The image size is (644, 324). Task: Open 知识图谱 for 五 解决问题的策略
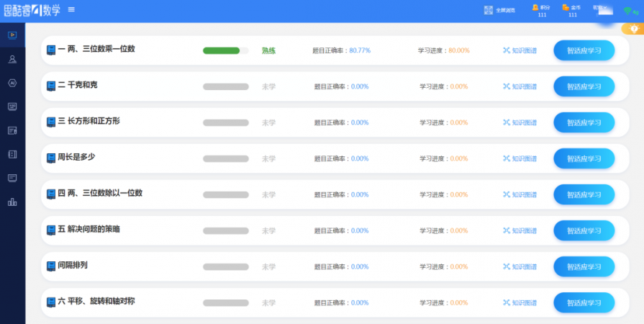click(x=520, y=230)
